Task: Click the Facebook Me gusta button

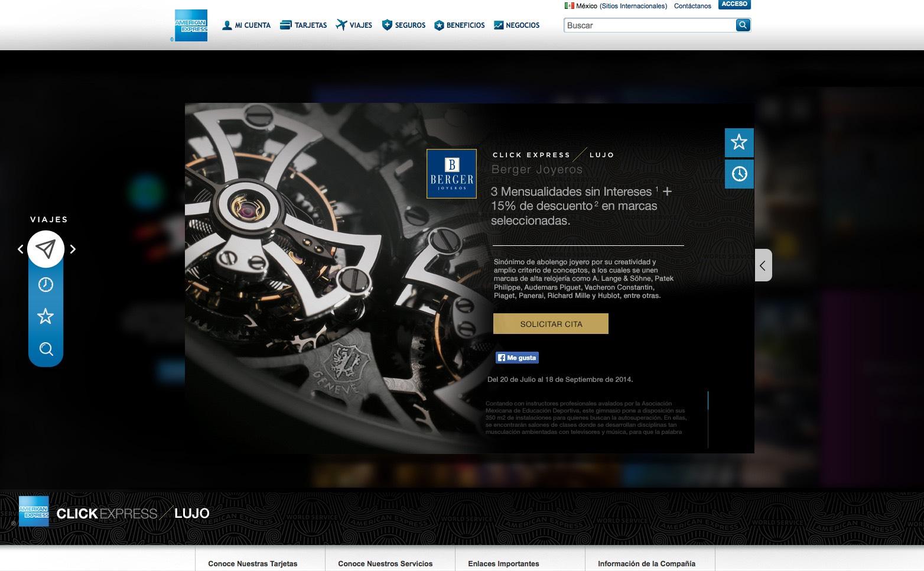Action: tap(517, 358)
